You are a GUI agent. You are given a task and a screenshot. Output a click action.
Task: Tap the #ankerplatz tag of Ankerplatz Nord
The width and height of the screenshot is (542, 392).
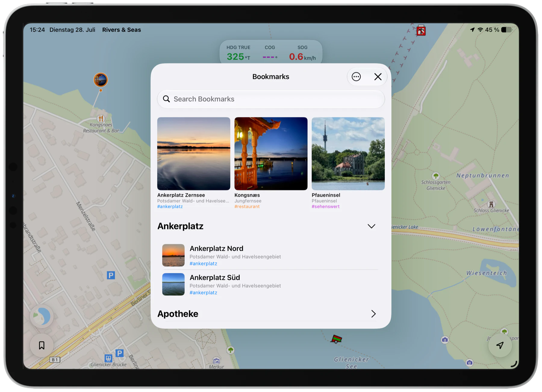click(x=203, y=264)
